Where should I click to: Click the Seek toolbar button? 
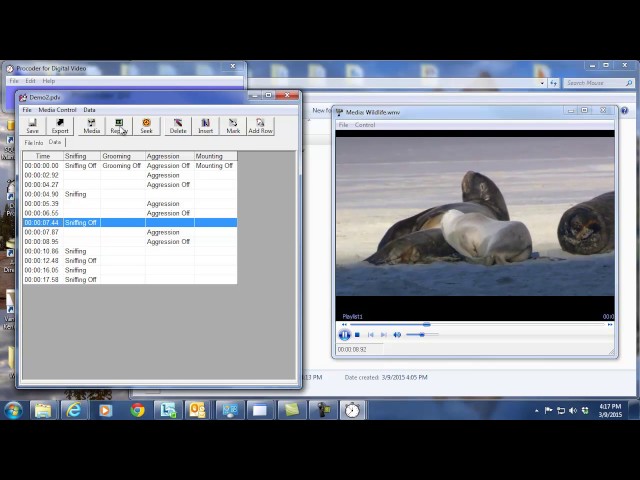(146, 126)
